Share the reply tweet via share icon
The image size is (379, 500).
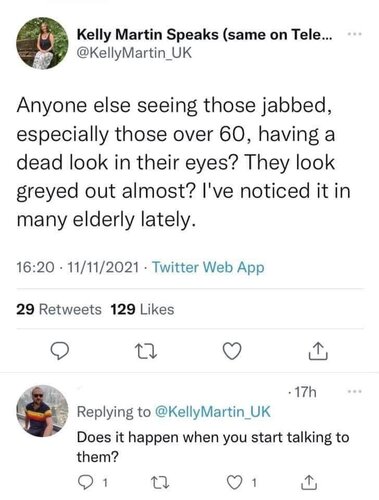coord(309,482)
